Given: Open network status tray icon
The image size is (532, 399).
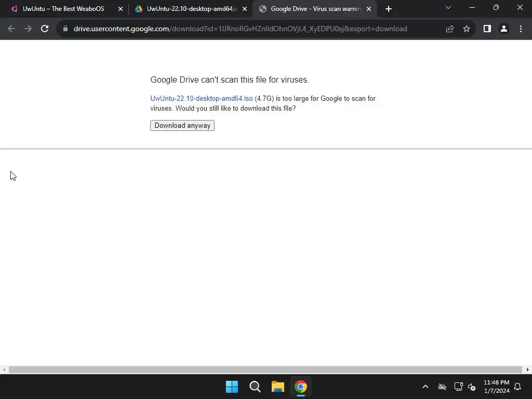Looking at the screenshot, I should [458, 387].
